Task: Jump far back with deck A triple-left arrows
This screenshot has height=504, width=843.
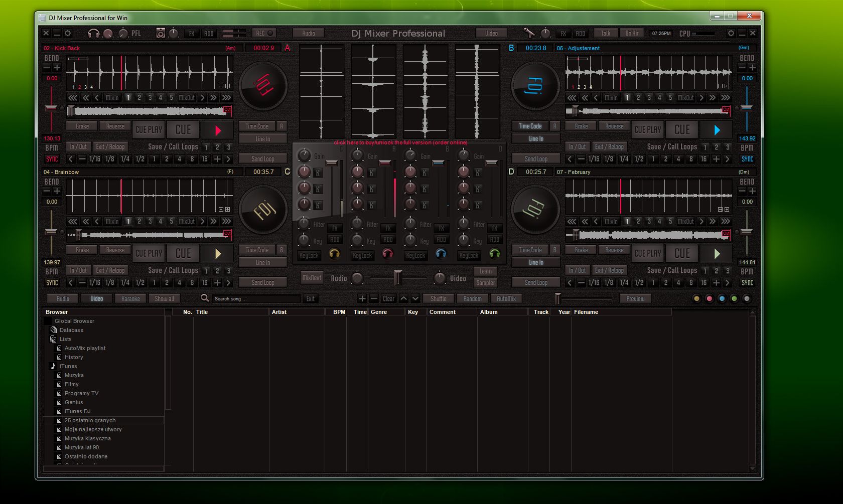Action: click(73, 98)
